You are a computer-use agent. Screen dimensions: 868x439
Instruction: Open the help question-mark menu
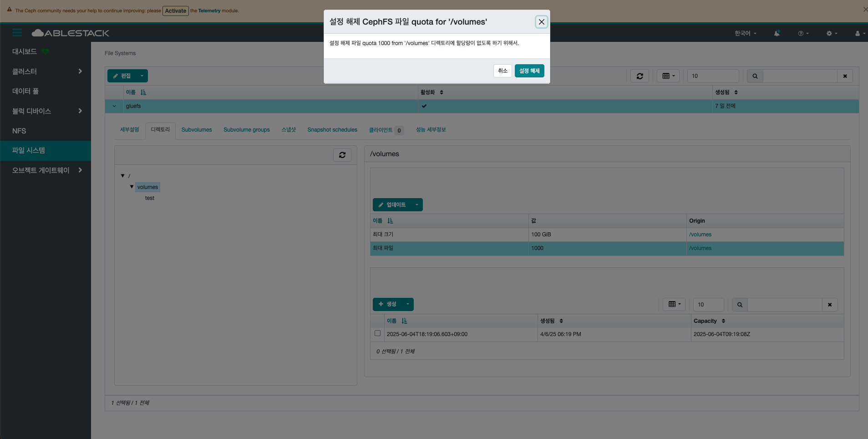(803, 33)
